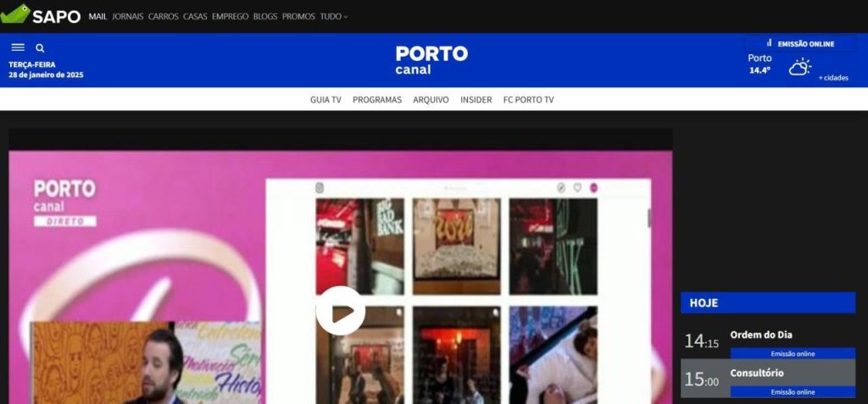Click the Porto Canal Direto logo in video
Viewport: 868px width, 404px height.
pos(64,202)
